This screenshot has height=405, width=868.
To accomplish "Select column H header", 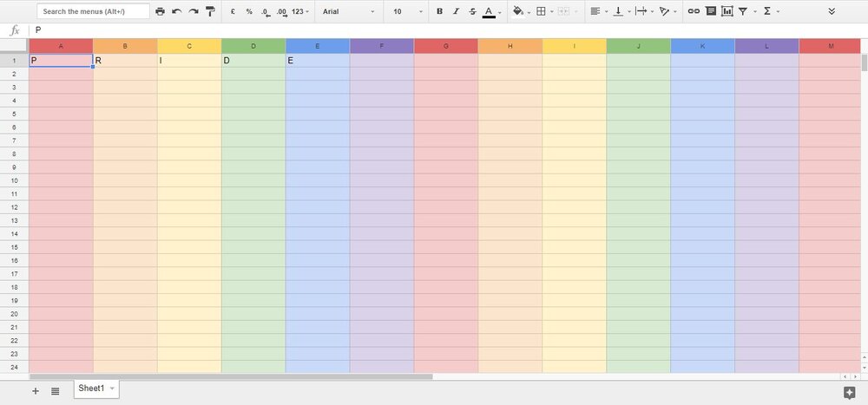I will [510, 46].
